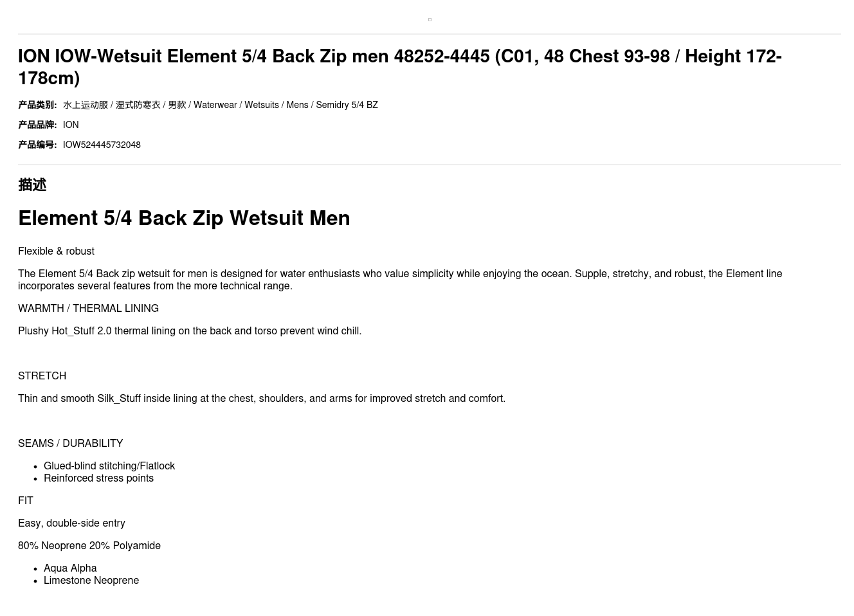Click the ION brand name
Image resolution: width=854 pixels, height=616 pixels.
point(71,125)
